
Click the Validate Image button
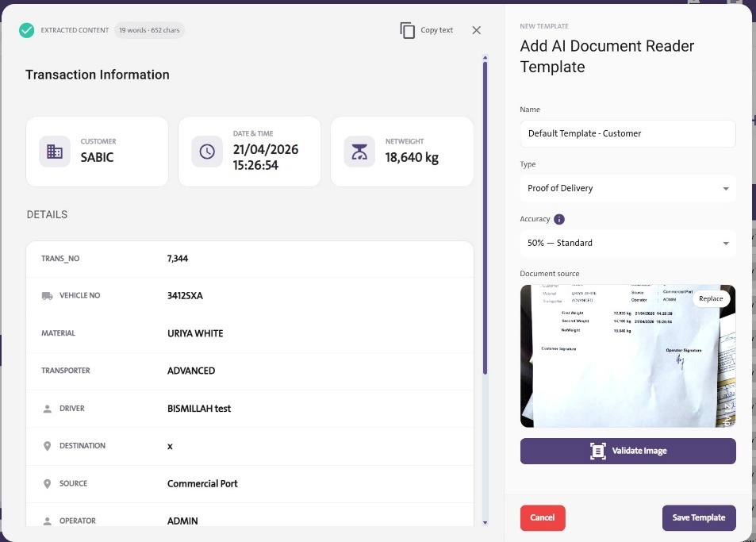[627, 451]
